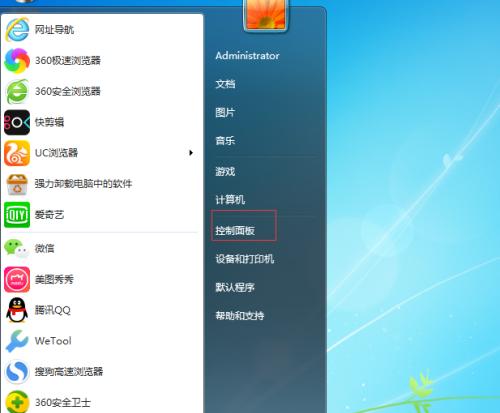
Task: Select the 快剪辑 label text
Action: (49, 122)
